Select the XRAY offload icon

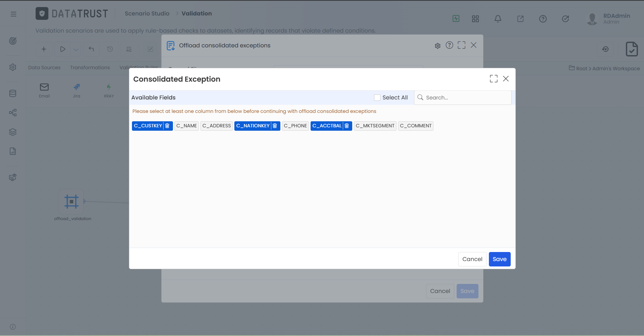coord(109,90)
